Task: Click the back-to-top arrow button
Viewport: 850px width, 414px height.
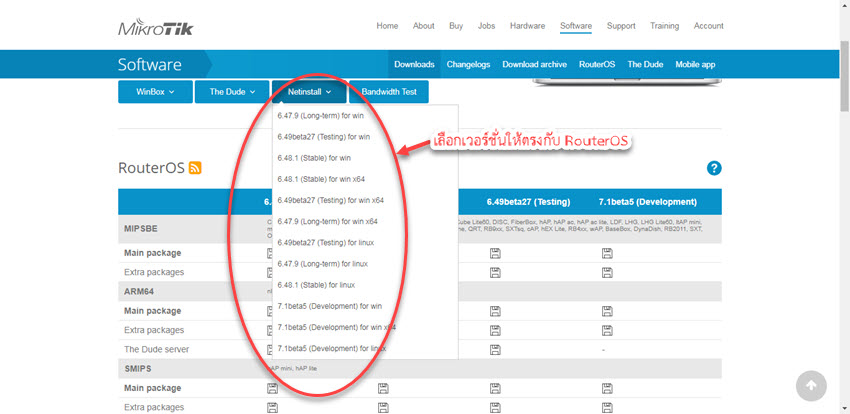Action: [811, 385]
